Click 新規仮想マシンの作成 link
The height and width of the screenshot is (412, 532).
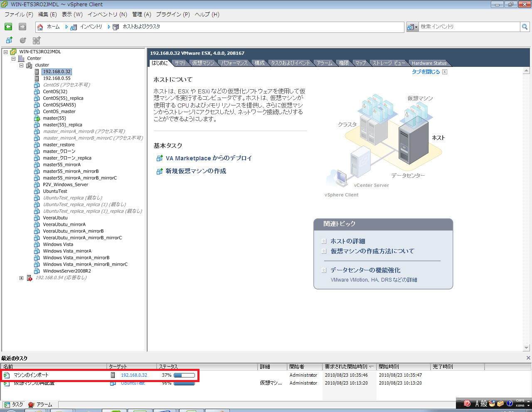[196, 171]
